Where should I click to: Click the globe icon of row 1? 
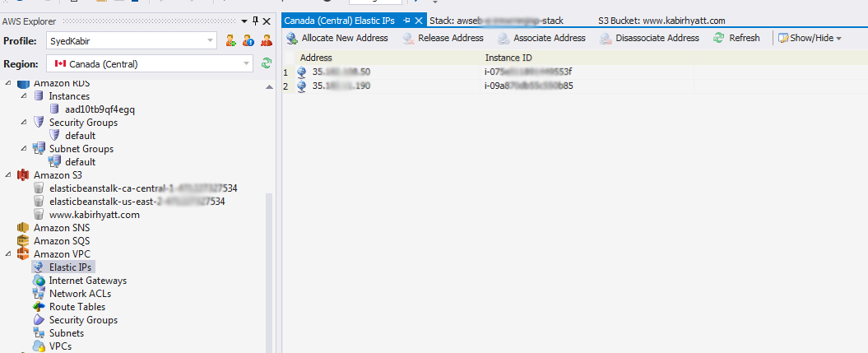click(302, 72)
